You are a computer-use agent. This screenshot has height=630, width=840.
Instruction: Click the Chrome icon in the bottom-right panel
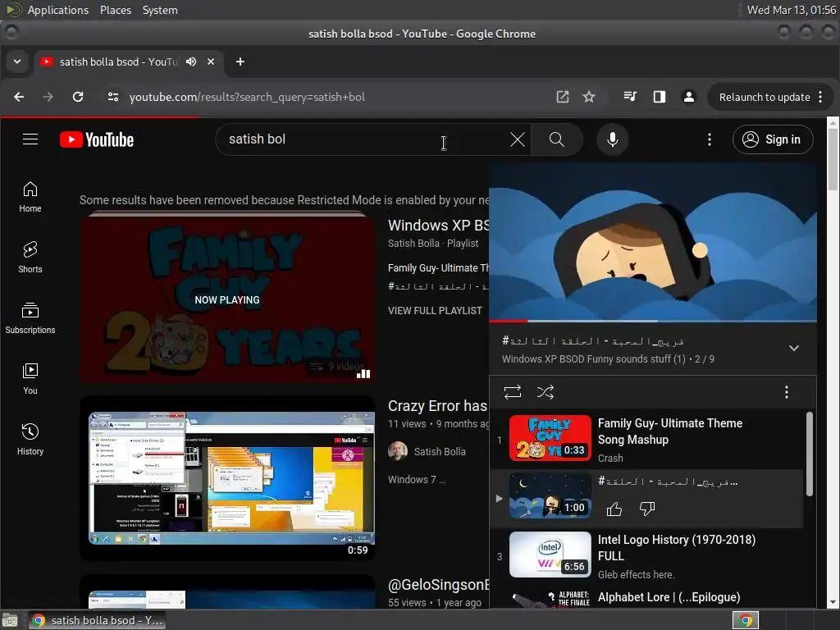(746, 620)
